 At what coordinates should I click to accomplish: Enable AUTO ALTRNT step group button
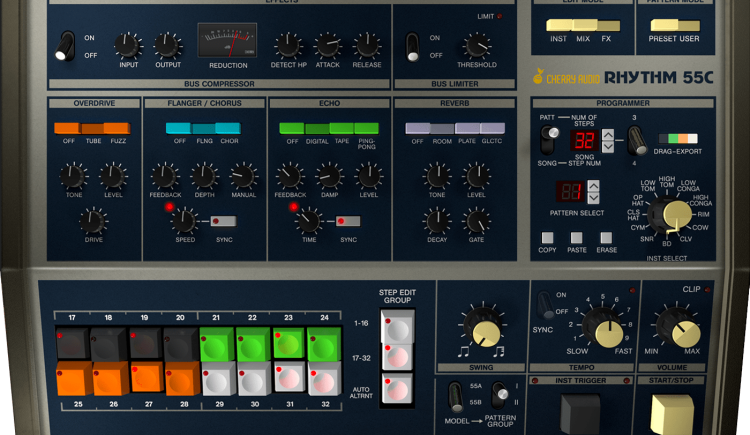tap(397, 389)
